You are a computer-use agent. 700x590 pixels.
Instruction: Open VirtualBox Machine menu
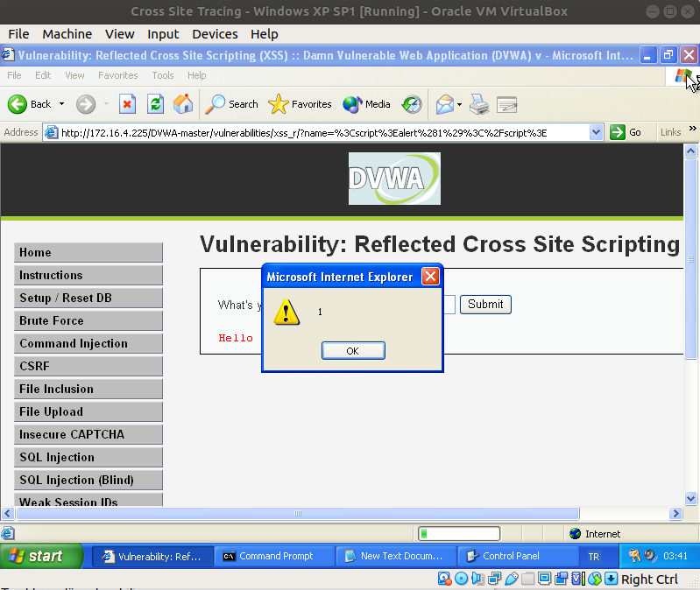[67, 34]
